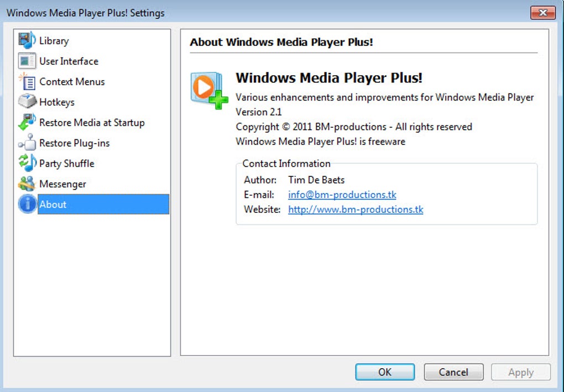564x392 pixels.
Task: Click the window title 'Windows Media Player Plus! Settings'
Action: click(x=85, y=13)
